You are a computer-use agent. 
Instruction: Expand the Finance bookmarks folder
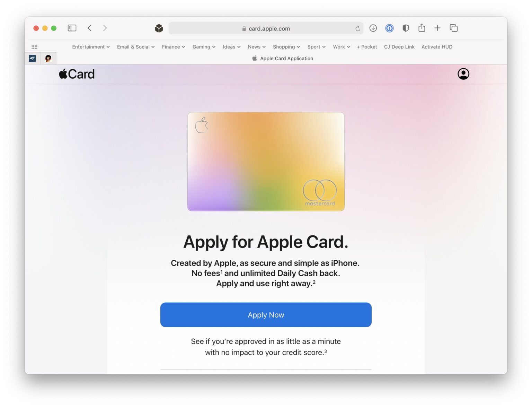pos(174,47)
